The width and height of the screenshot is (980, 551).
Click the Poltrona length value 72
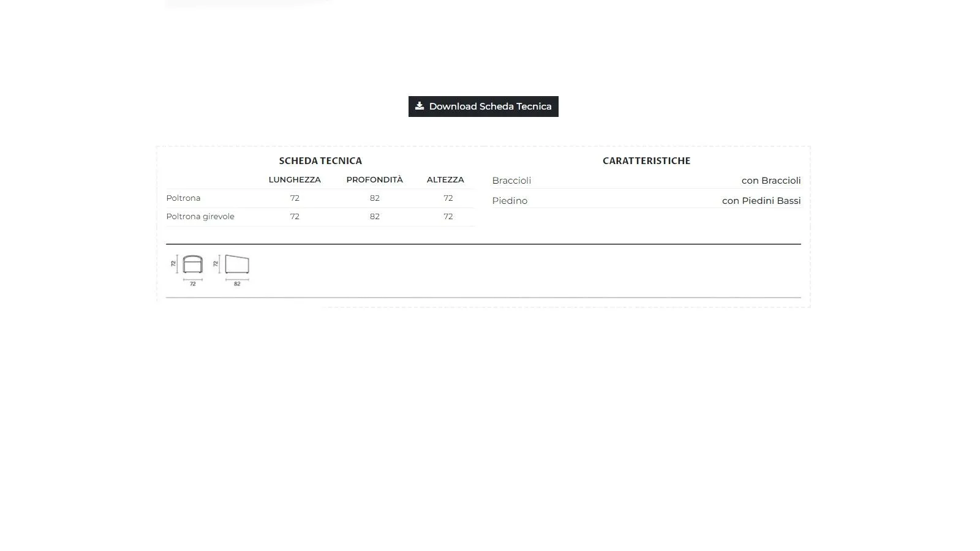click(295, 198)
